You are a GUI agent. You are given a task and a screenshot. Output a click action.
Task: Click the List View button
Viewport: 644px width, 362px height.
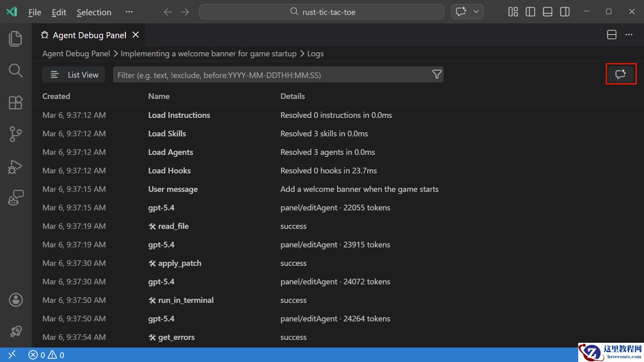click(73, 75)
